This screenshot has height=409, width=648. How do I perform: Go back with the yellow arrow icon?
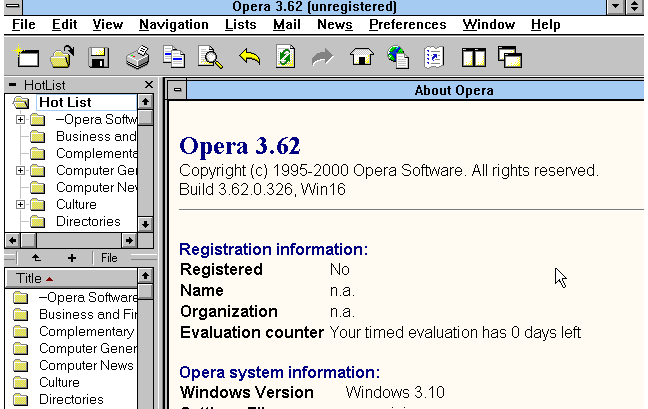tap(250, 57)
